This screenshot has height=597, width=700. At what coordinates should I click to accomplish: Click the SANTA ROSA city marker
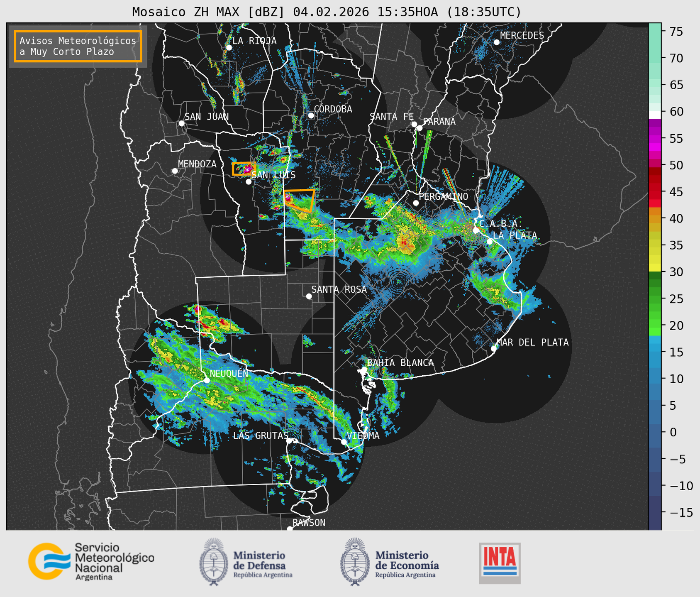click(x=309, y=296)
